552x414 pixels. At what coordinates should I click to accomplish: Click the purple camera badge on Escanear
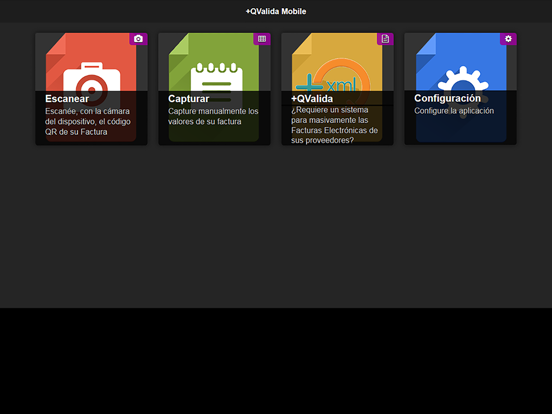[x=138, y=39]
